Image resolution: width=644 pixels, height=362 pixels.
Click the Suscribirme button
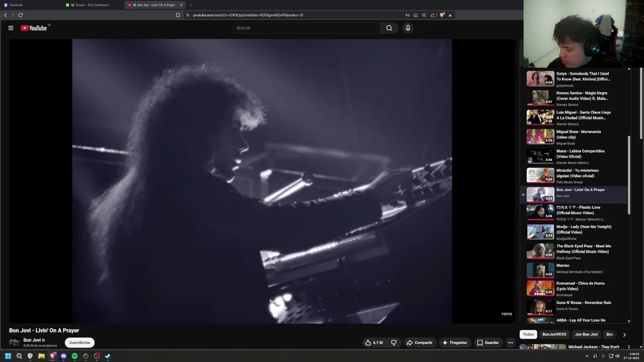pos(79,343)
